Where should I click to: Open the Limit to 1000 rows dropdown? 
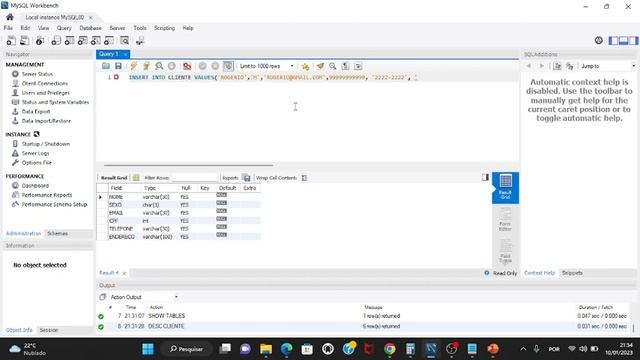pos(267,66)
